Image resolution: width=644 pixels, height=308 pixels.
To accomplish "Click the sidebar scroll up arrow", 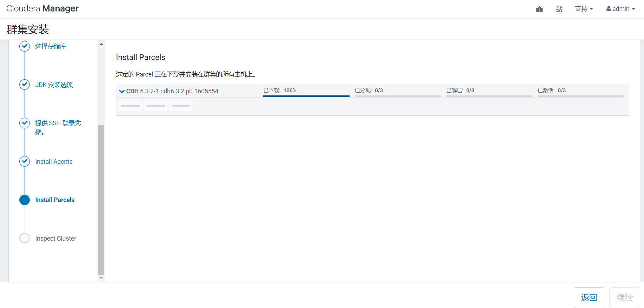I will point(101,44).
